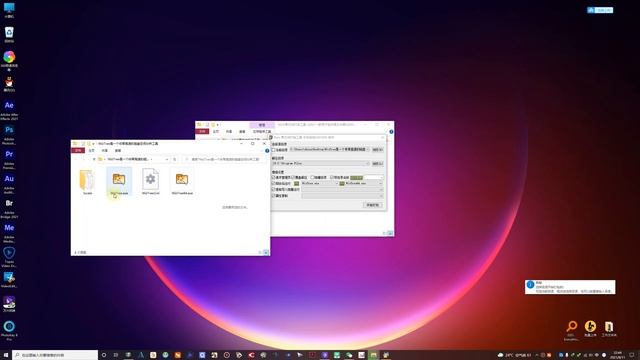Click the taskbar search box
This screenshot has height=360, width=640.
click(55, 355)
